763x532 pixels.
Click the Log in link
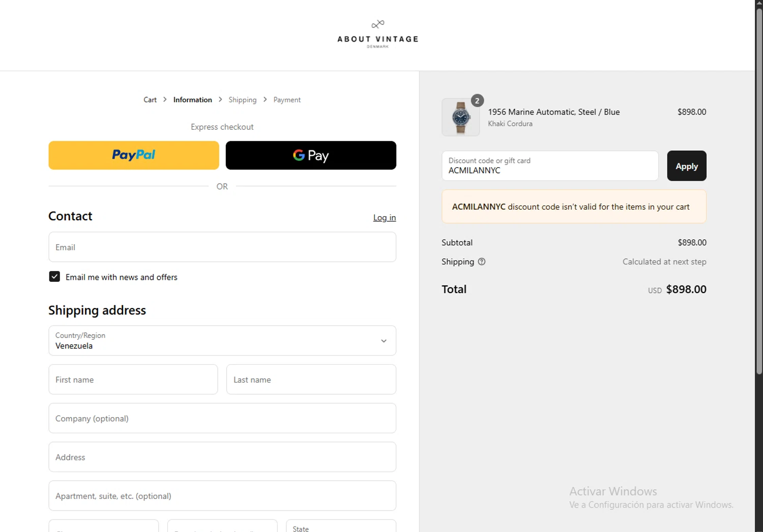(385, 218)
